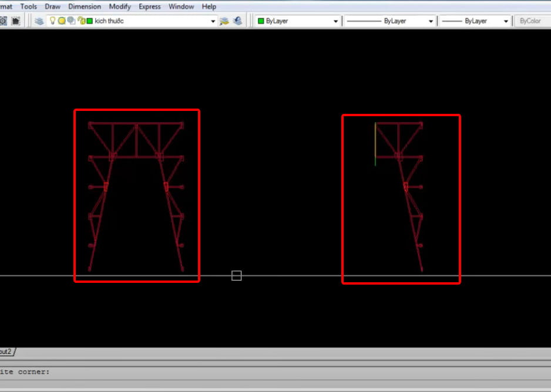Click the green layer color swatch
The image size is (551, 392).
tap(90, 21)
